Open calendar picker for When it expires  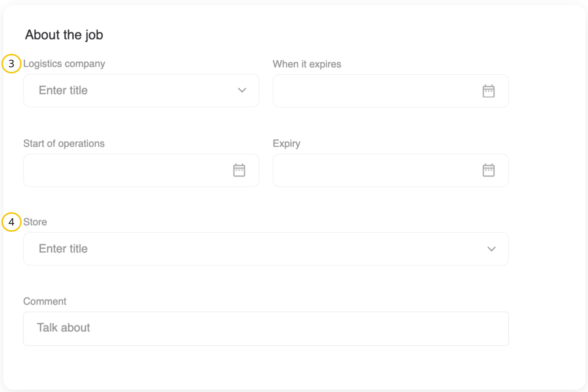[488, 91]
